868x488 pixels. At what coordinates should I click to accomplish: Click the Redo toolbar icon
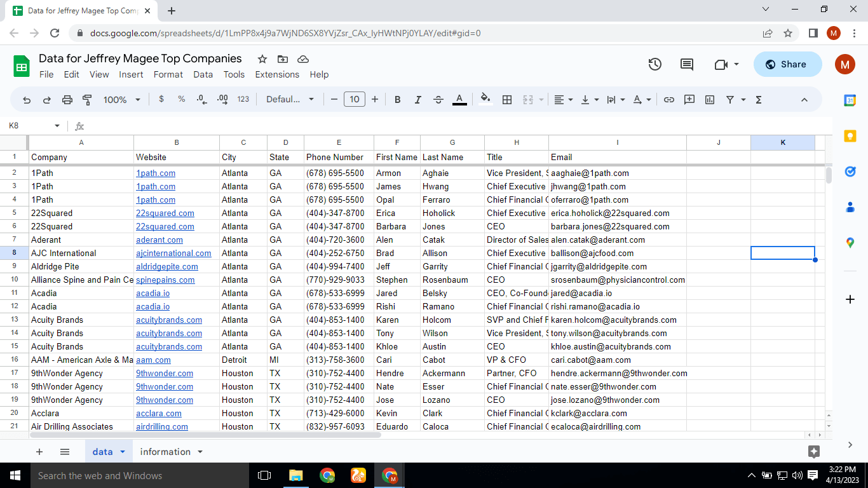(x=47, y=100)
